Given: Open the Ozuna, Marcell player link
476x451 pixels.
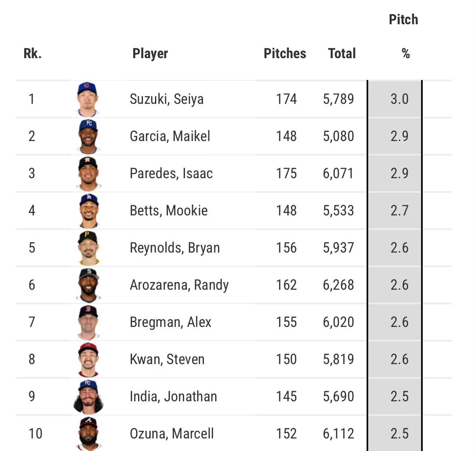Looking at the screenshot, I should (x=172, y=434).
